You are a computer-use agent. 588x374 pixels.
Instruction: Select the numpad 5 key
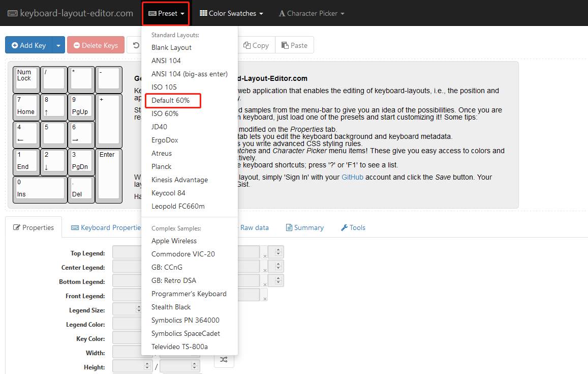54,134
